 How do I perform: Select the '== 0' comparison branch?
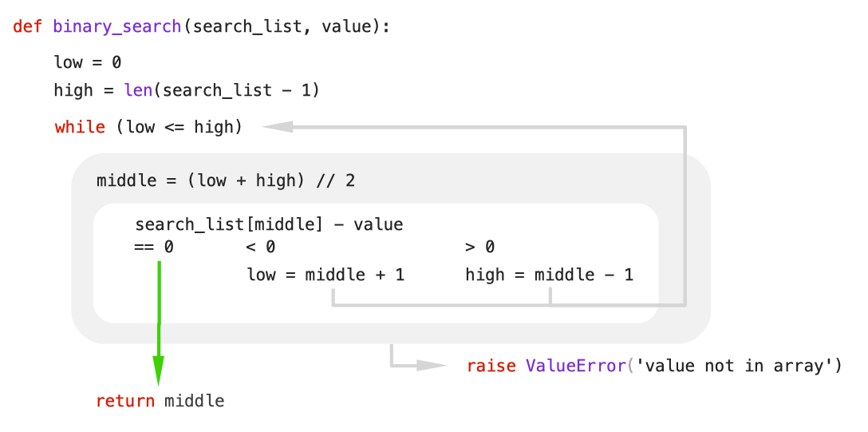(154, 247)
